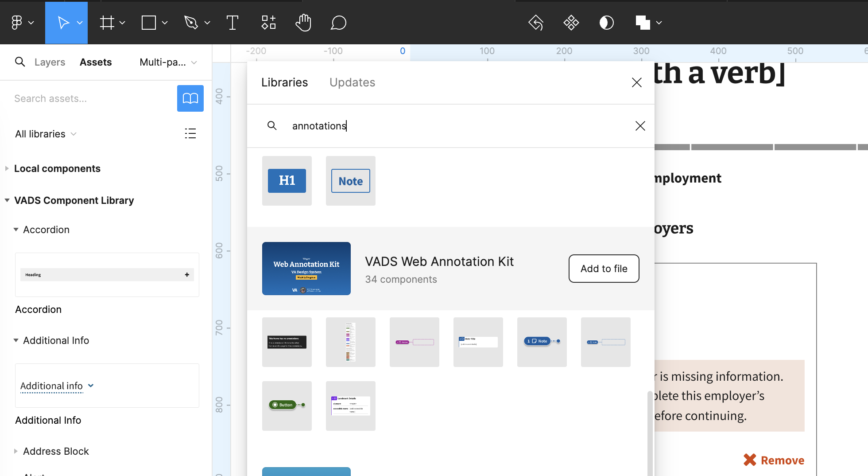Select the Frame tool
This screenshot has height=476, width=868.
[x=107, y=22]
